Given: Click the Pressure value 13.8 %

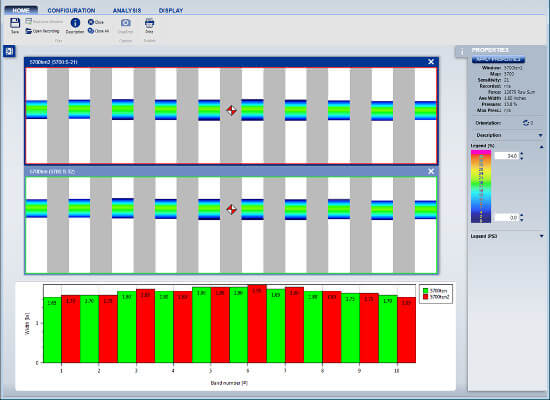Looking at the screenshot, I should pos(510,104).
